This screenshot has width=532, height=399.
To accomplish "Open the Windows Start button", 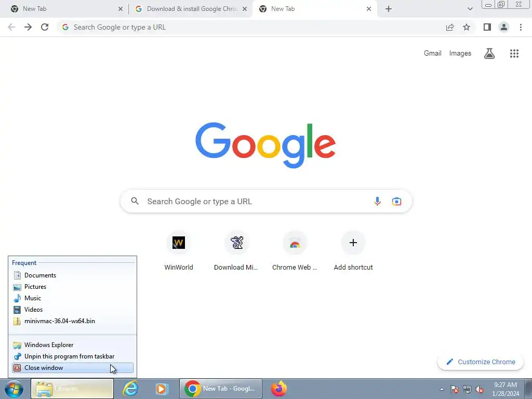I will [x=14, y=389].
